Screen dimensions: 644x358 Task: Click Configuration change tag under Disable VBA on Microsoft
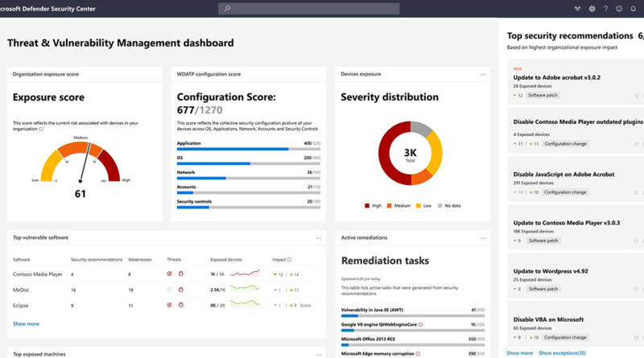565,337
